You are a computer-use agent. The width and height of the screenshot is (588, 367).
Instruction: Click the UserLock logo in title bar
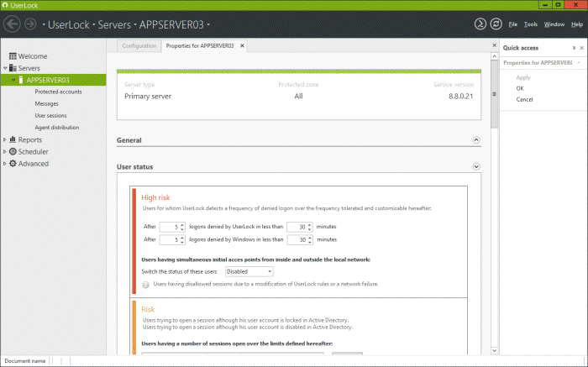pos(5,5)
